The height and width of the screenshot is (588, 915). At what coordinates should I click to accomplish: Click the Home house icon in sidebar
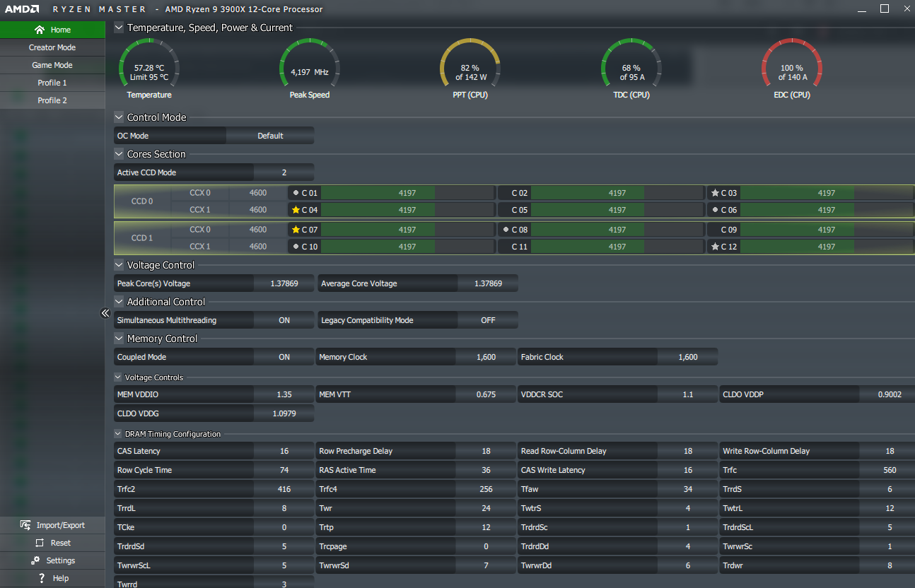click(x=40, y=30)
